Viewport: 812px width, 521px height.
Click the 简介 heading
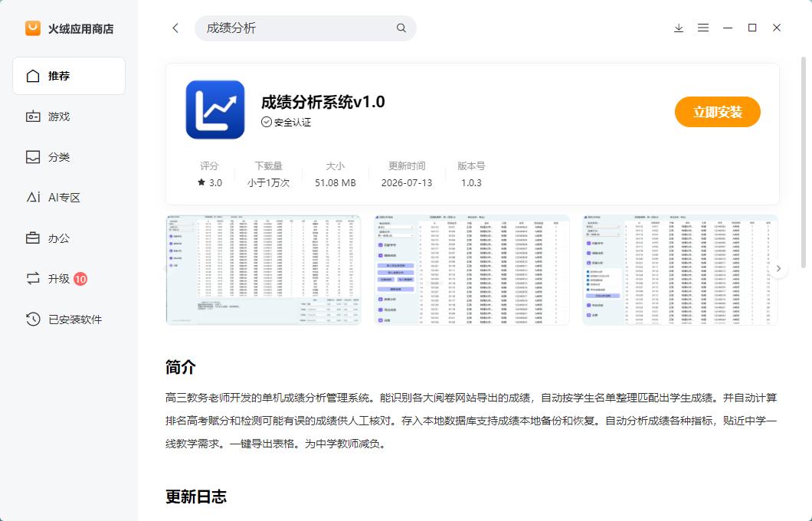pos(180,367)
